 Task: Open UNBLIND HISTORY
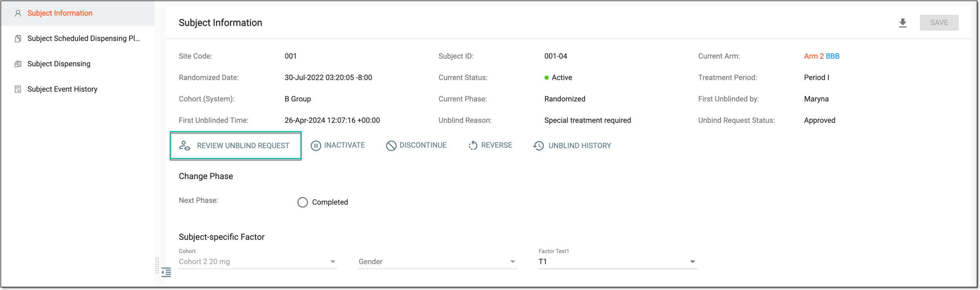coord(572,146)
